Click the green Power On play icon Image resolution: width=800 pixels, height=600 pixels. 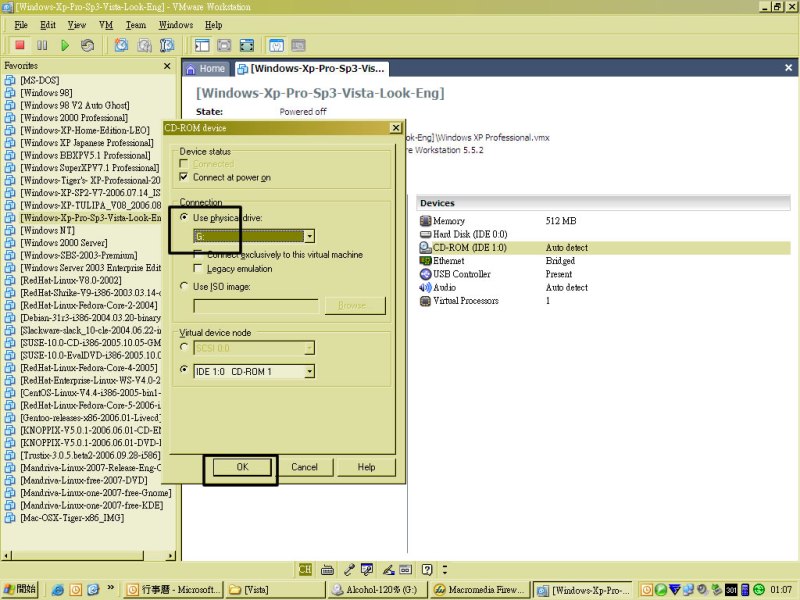[65, 45]
